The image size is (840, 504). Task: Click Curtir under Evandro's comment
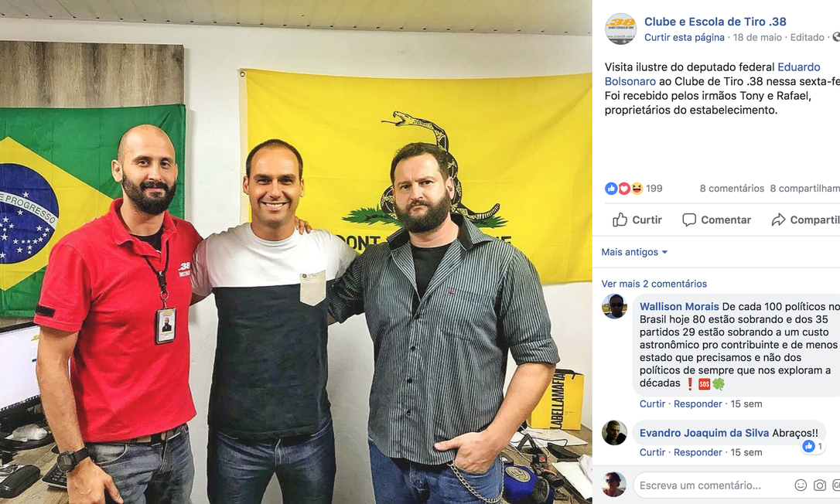652,452
